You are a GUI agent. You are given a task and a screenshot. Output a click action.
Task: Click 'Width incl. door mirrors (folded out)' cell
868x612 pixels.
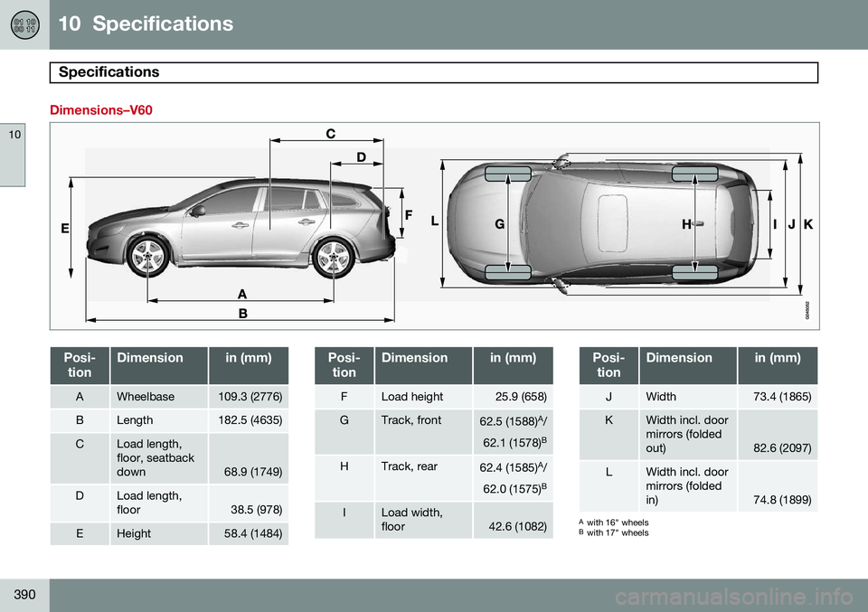[x=688, y=435]
